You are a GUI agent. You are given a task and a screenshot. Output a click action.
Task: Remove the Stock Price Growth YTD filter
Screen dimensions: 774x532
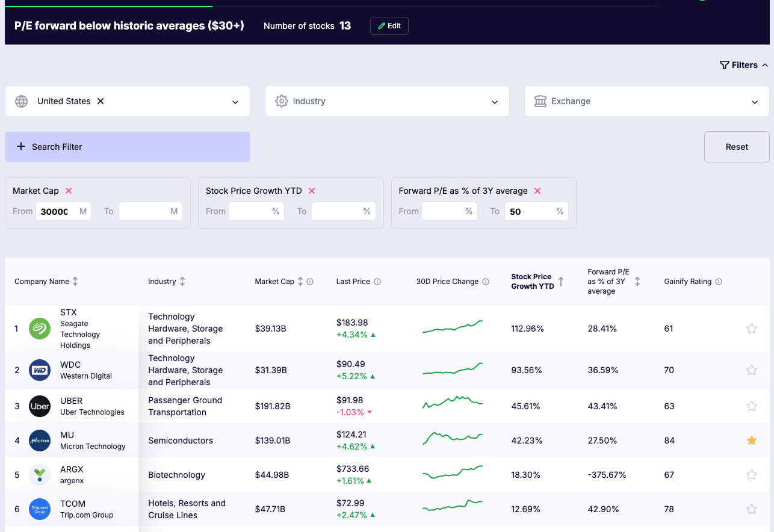312,191
